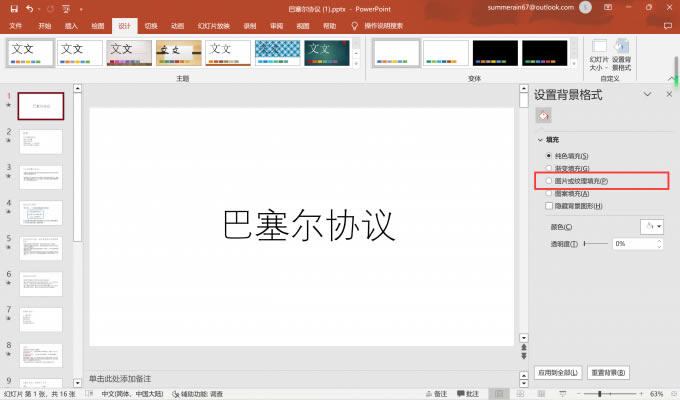Click the Transparency (透明度) slider track
This screenshot has width=680, height=400.
coord(596,244)
